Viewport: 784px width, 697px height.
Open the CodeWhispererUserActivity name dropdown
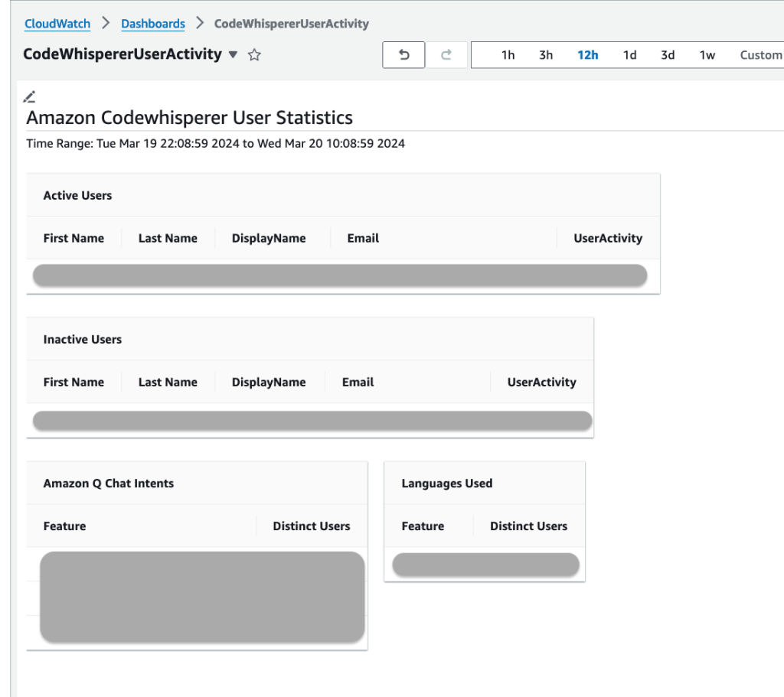point(233,55)
